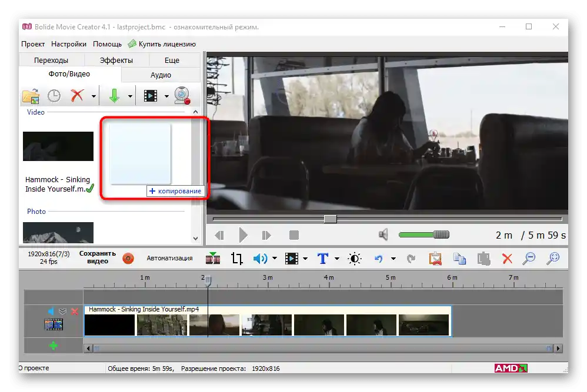Select the Аудио tab
This screenshot has width=587, height=392.
pyautogui.click(x=161, y=75)
